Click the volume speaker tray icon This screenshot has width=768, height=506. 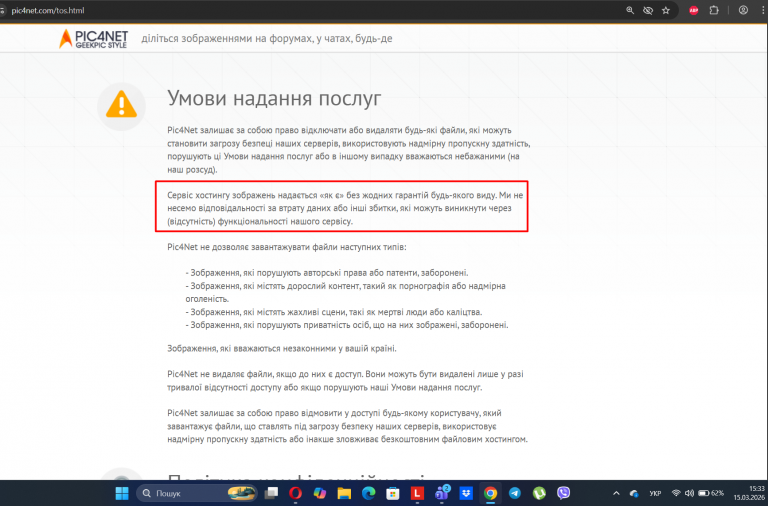pyautogui.click(x=689, y=493)
